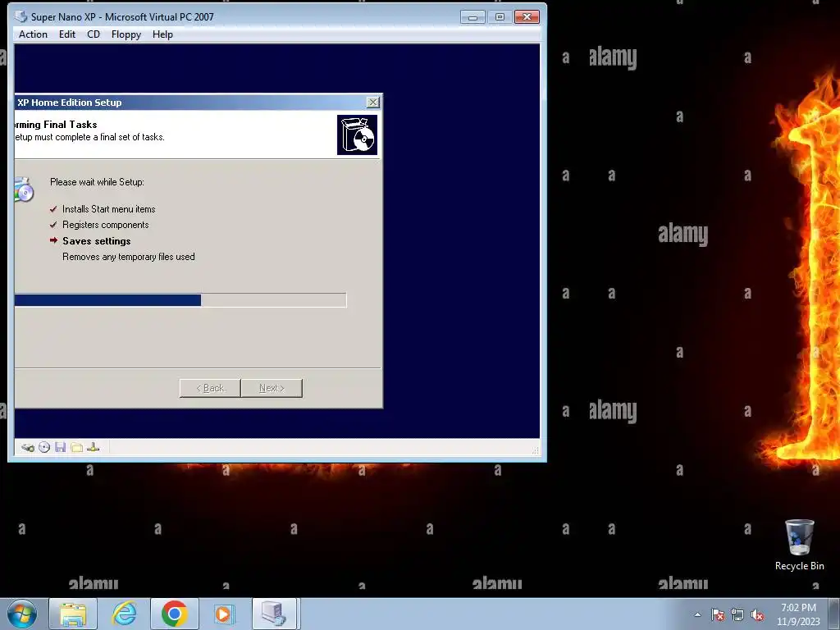This screenshot has width=840, height=630.
Task: Show hidden system tray icons
Action: (x=697, y=615)
